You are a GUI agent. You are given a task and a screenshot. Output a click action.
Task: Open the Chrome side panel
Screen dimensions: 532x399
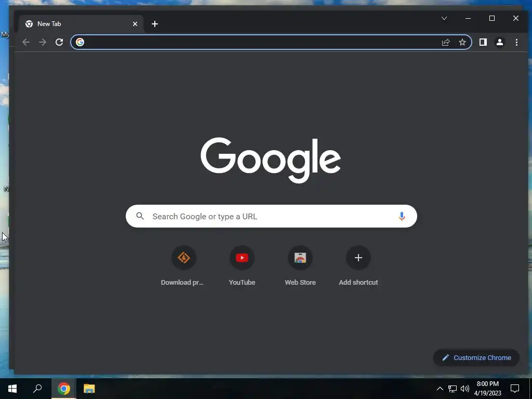pos(483,42)
